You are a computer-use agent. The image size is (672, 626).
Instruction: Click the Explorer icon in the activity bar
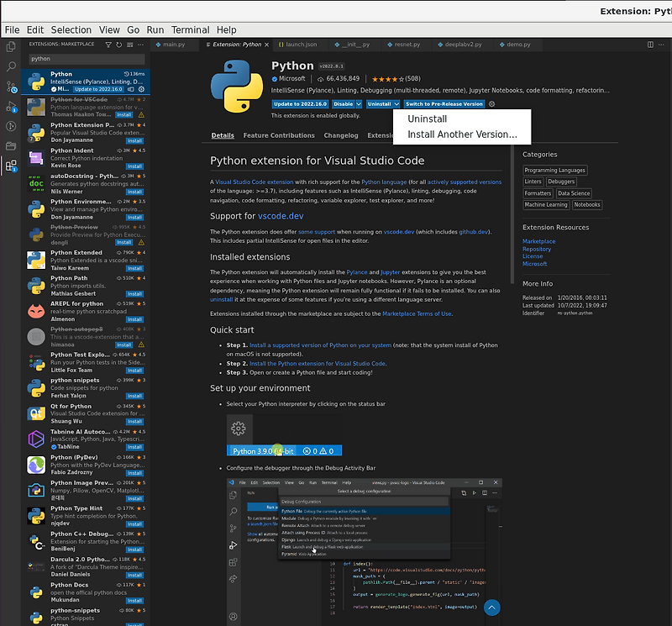(x=10, y=47)
